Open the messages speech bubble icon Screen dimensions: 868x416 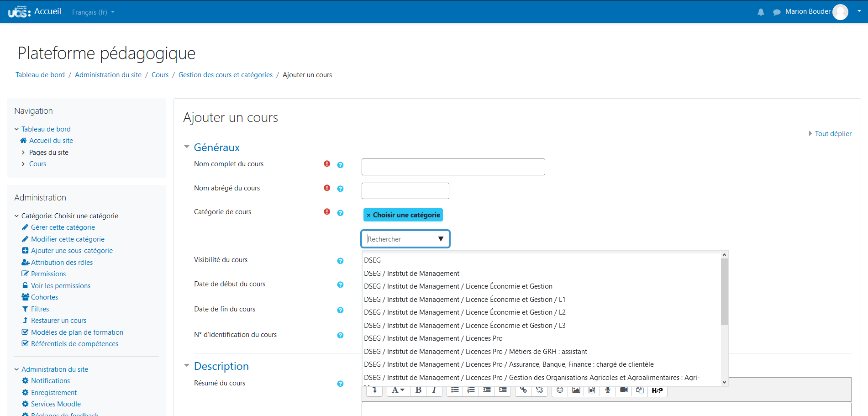pos(776,12)
